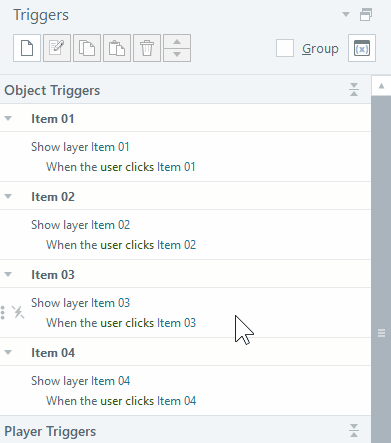Click the Item 04 layer link in Show layer
The width and height of the screenshot is (391, 443).
(x=111, y=381)
